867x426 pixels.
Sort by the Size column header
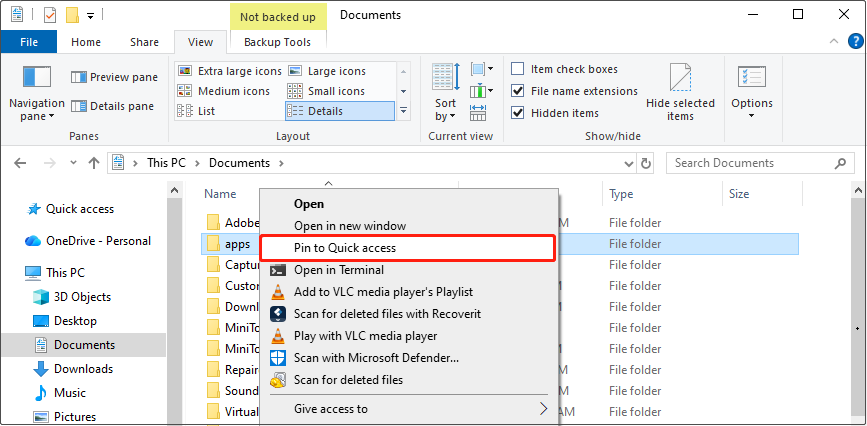tap(739, 194)
